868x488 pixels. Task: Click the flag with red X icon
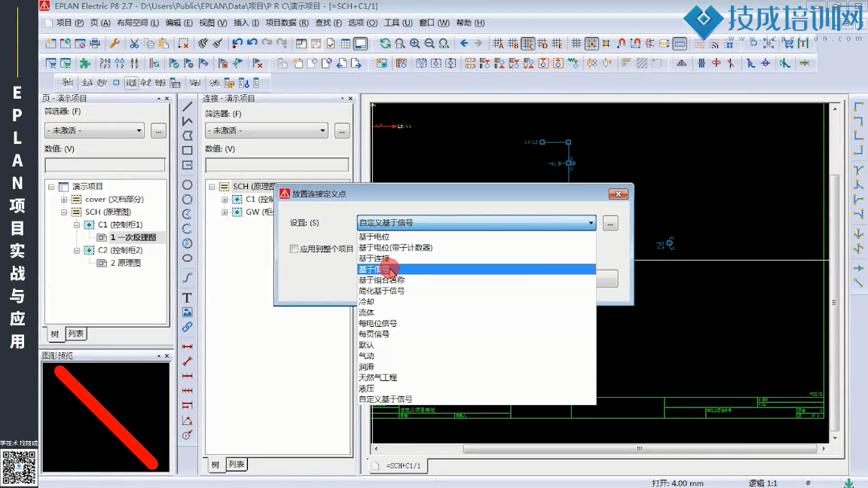258,63
